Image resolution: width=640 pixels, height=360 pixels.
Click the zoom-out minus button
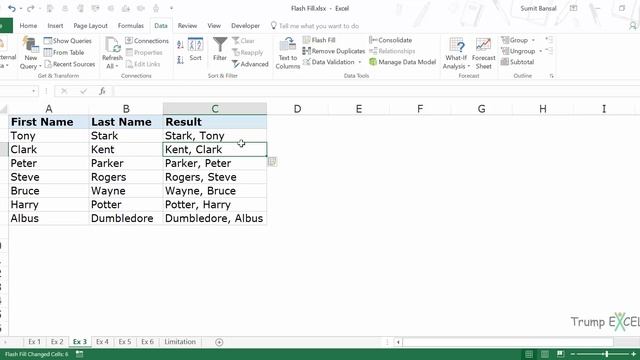tap(573, 354)
